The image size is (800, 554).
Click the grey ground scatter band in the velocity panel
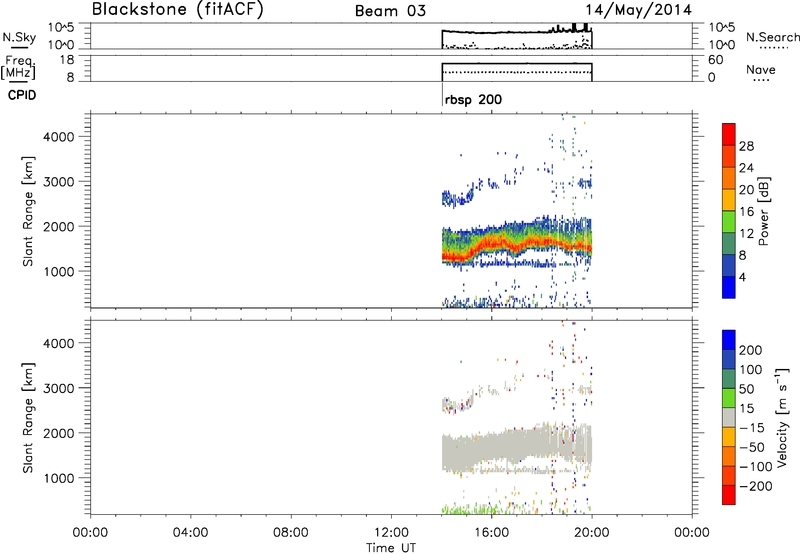pyautogui.click(x=516, y=446)
